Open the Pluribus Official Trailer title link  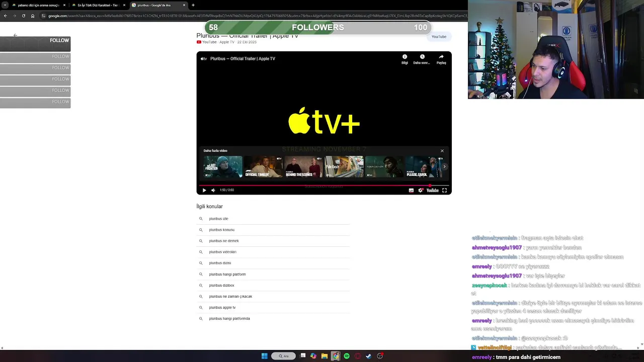(247, 36)
